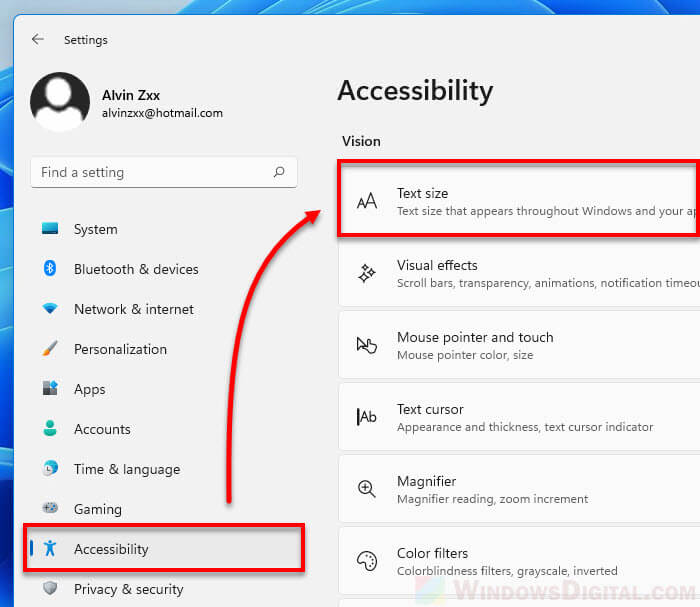Click the back arrow in Settings
This screenshot has width=700, height=607.
(x=38, y=40)
